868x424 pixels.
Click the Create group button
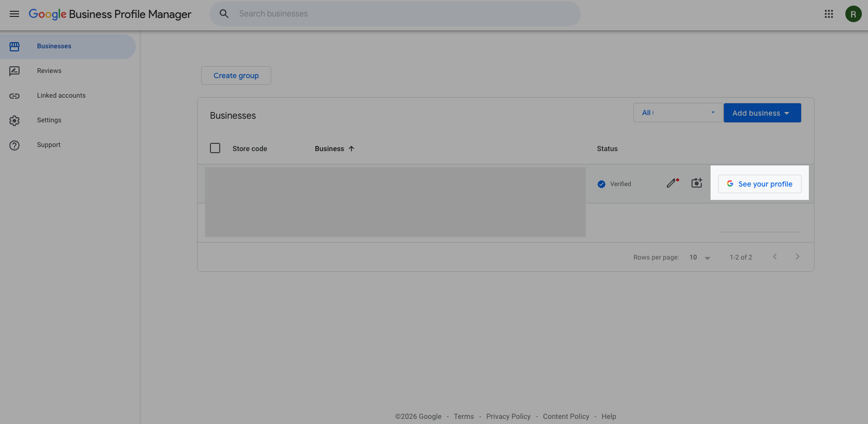pyautogui.click(x=236, y=76)
